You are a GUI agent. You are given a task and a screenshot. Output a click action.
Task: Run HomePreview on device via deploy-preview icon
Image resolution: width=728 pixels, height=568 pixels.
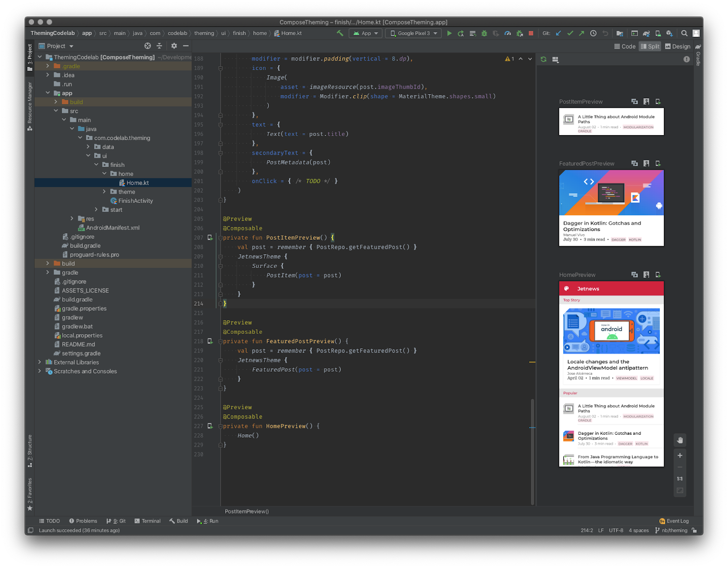[x=657, y=275]
